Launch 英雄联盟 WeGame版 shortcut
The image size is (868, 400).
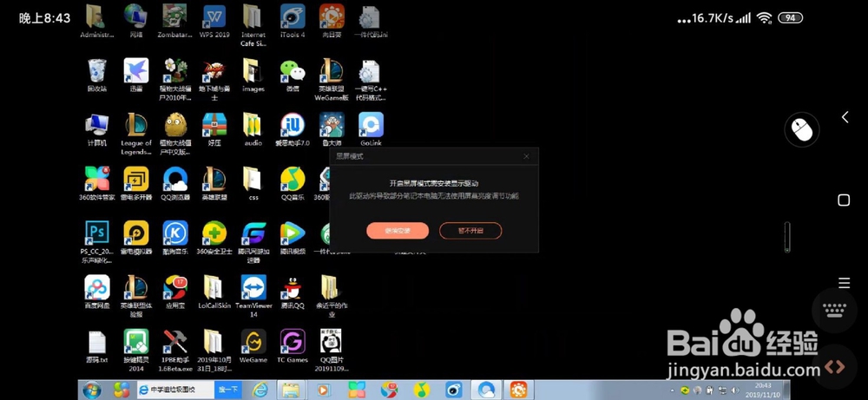tap(332, 80)
